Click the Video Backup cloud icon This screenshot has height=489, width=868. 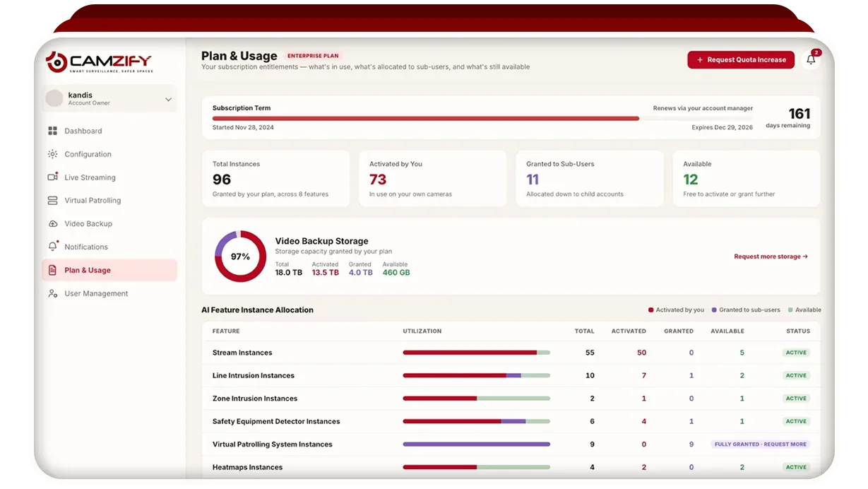[x=52, y=224]
